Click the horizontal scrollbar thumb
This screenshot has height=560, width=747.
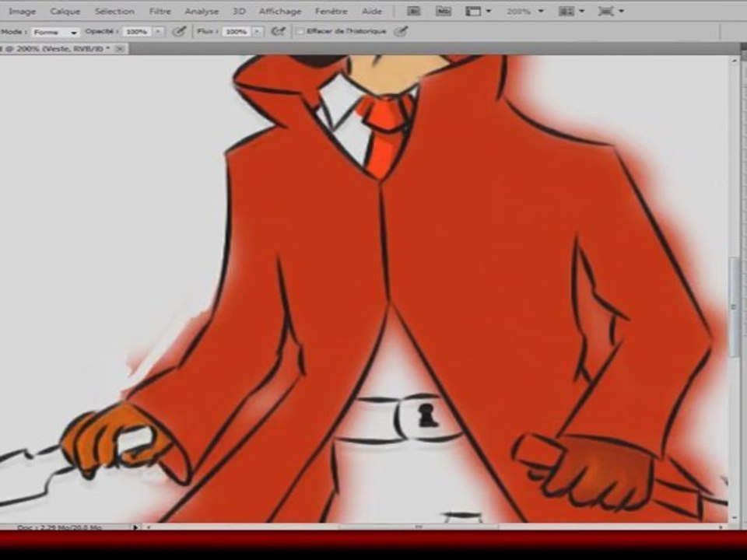419,527
